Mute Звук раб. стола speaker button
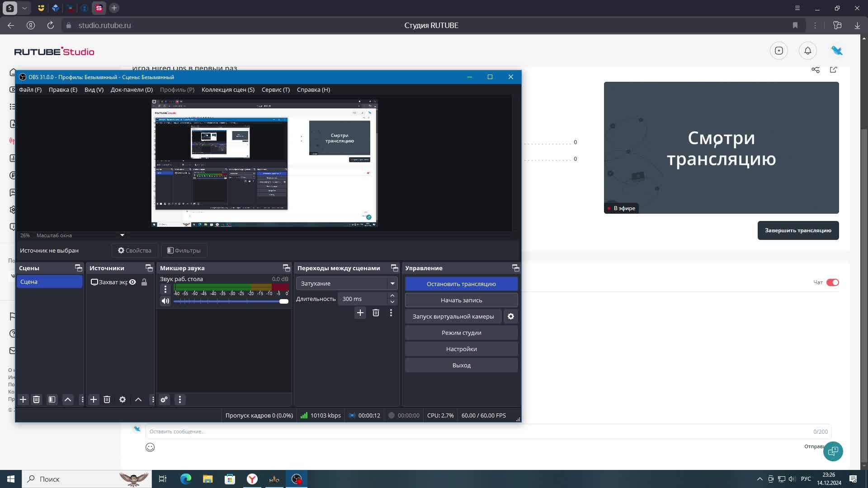The image size is (868, 488). click(165, 301)
